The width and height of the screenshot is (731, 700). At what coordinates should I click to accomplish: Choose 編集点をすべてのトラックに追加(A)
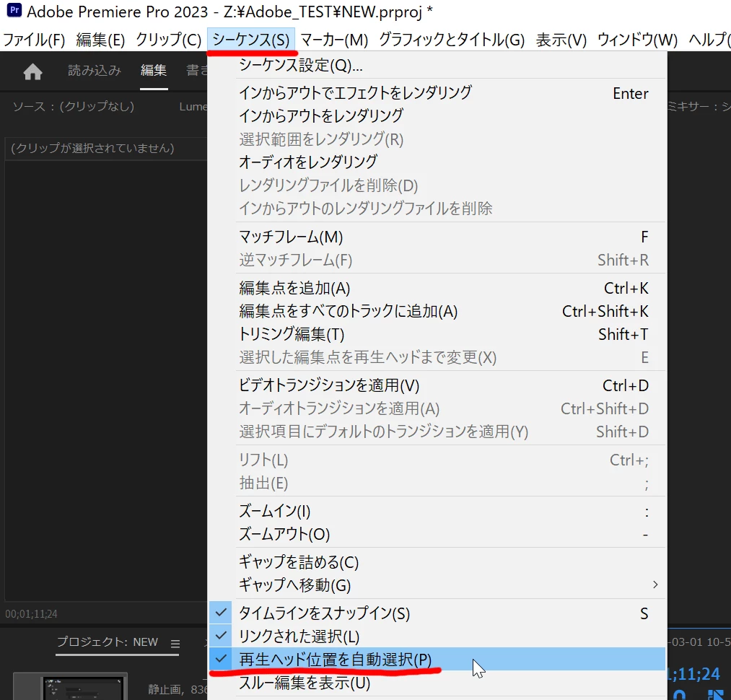437,311
